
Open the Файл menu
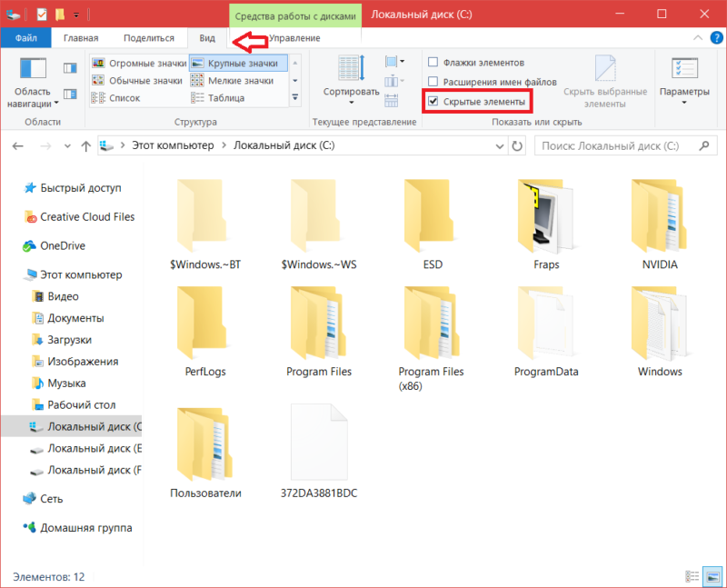[x=26, y=38]
